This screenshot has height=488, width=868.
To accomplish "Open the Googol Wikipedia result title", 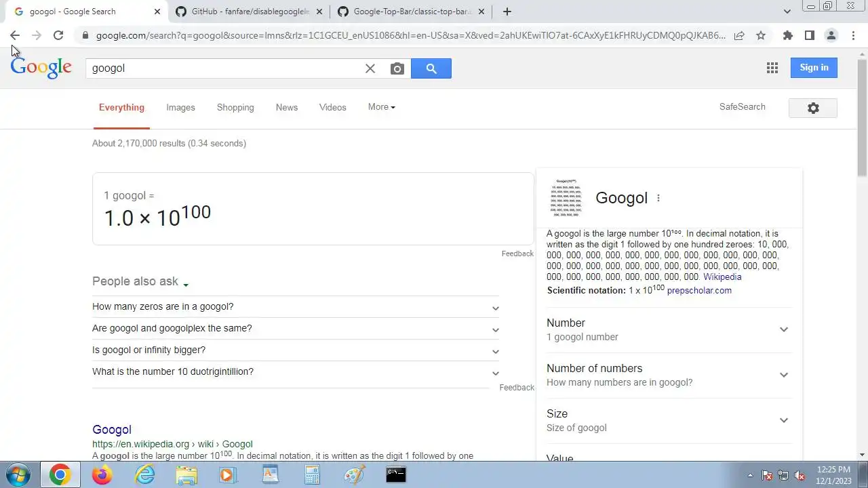I will click(112, 430).
